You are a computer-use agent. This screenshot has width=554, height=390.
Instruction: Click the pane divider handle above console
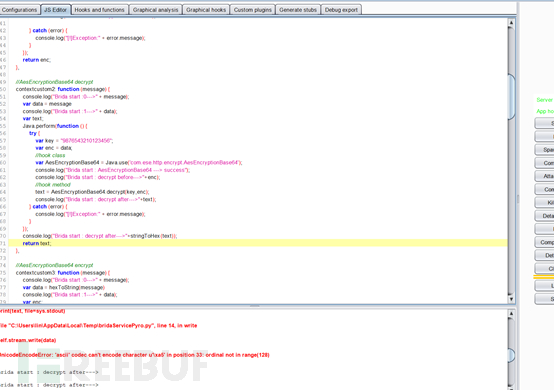[x=254, y=306]
